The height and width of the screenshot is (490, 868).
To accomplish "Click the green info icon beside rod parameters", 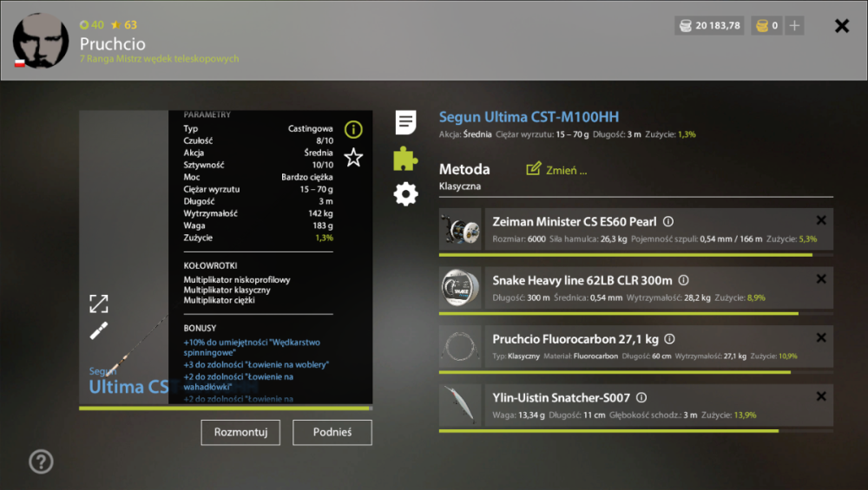I will tap(353, 129).
